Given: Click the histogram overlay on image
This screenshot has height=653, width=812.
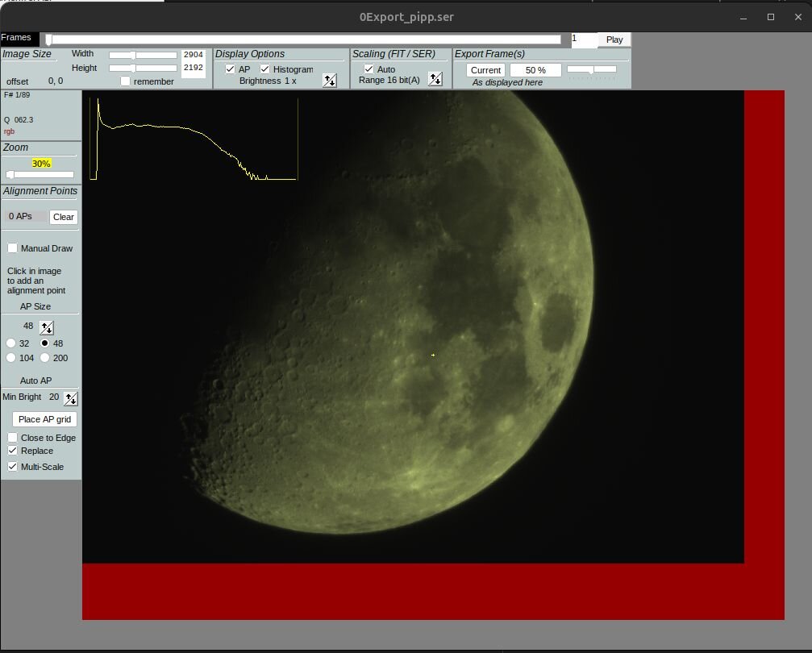Looking at the screenshot, I should click(x=194, y=139).
